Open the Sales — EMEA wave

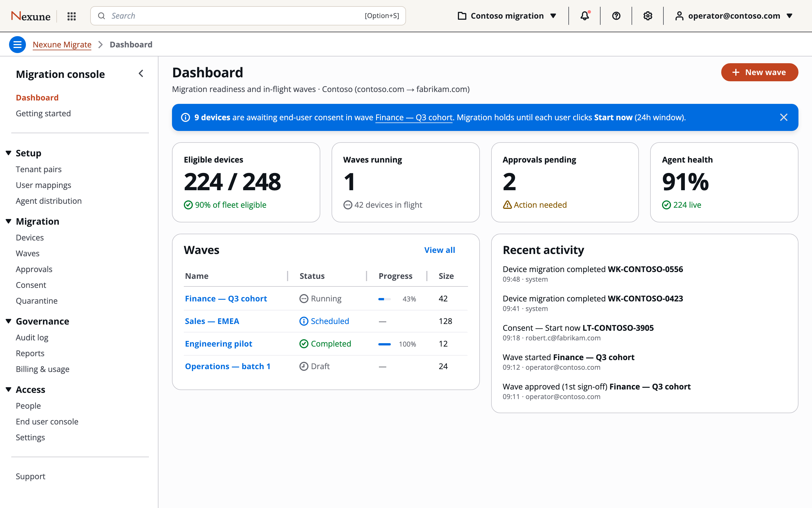[x=212, y=321]
